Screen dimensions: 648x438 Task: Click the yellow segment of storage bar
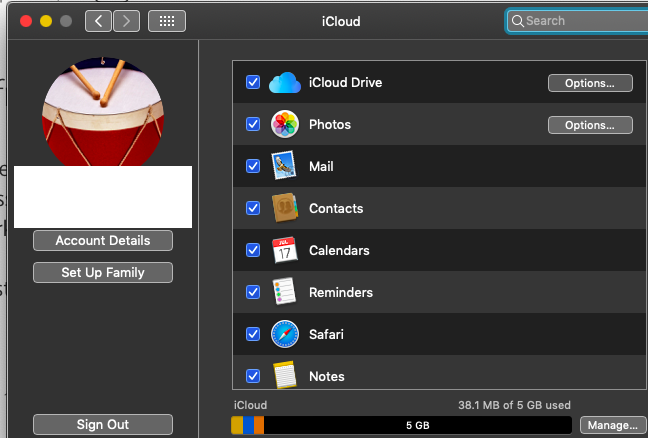click(x=237, y=425)
